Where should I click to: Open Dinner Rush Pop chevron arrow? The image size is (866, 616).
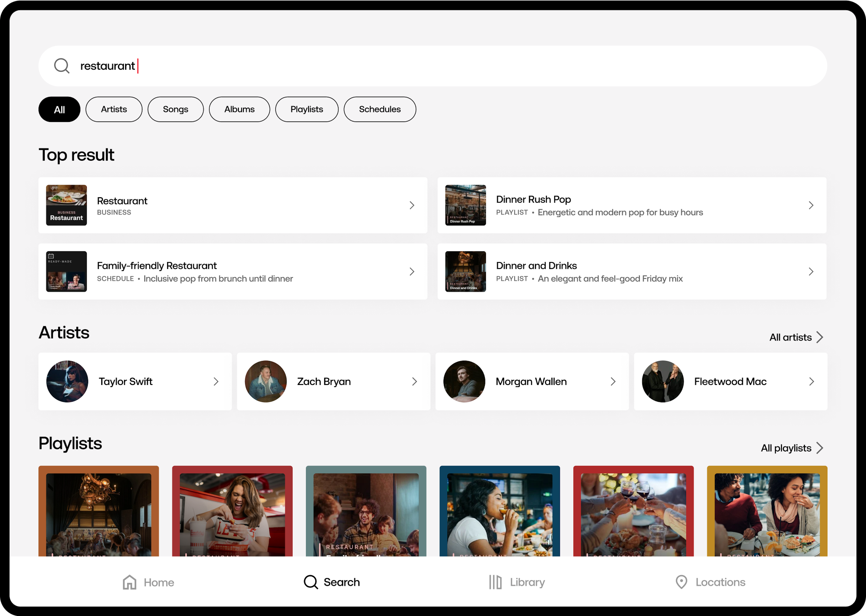point(811,205)
